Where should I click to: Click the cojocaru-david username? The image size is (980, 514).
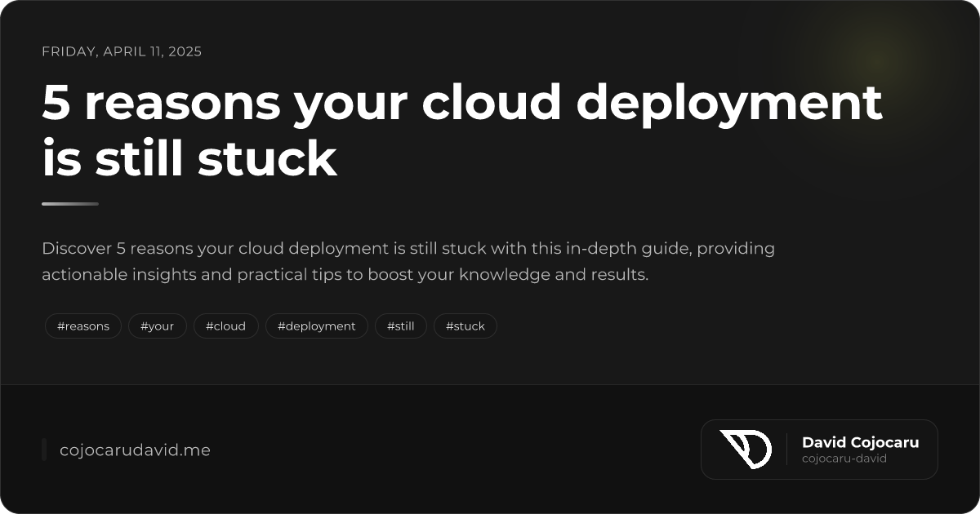click(x=844, y=459)
